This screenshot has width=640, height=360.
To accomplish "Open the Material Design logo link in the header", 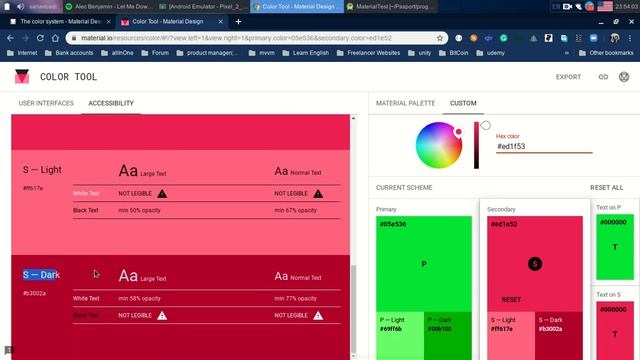I will 624,77.
